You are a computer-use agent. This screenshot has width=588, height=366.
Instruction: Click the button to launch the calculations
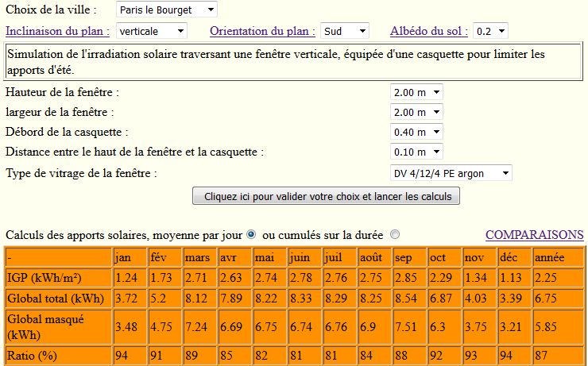[x=326, y=196]
